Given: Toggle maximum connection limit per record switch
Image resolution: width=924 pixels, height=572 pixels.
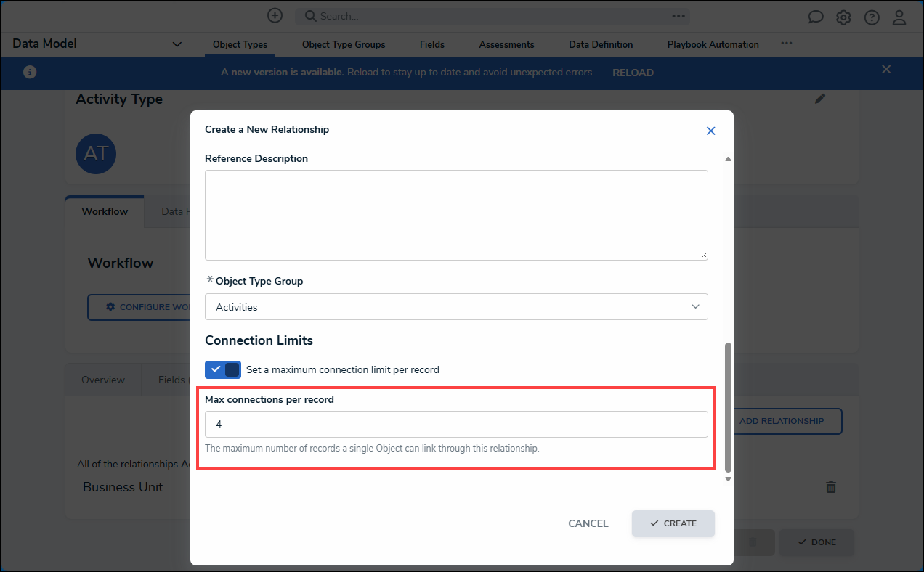Looking at the screenshot, I should [x=223, y=369].
